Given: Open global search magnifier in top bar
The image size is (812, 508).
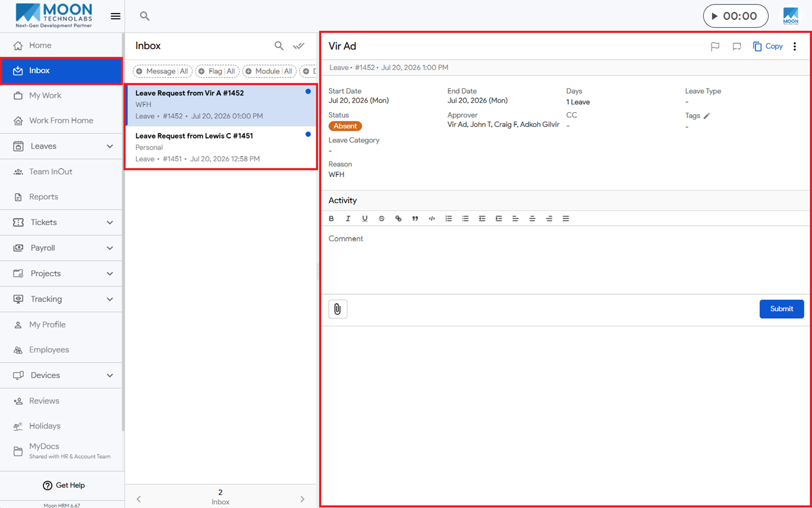Looking at the screenshot, I should coord(145,16).
